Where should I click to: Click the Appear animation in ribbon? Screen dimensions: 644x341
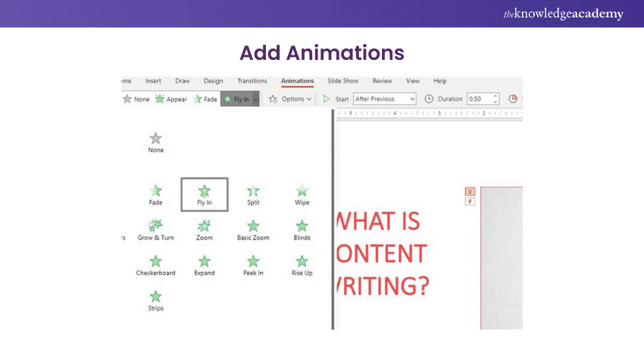click(x=171, y=99)
